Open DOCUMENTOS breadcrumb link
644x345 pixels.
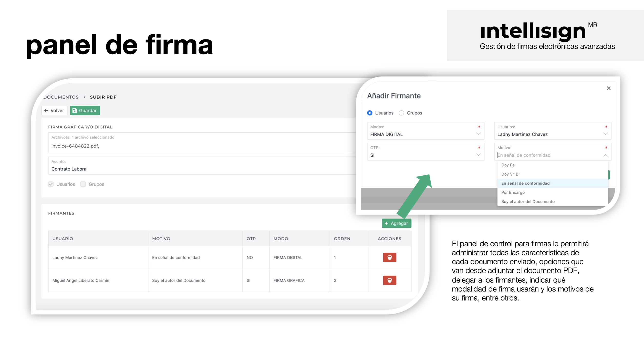61,97
